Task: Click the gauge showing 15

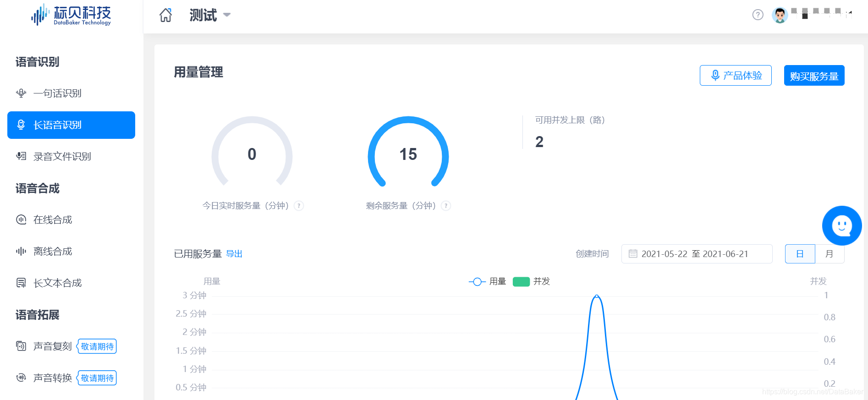Action: pyautogui.click(x=408, y=152)
